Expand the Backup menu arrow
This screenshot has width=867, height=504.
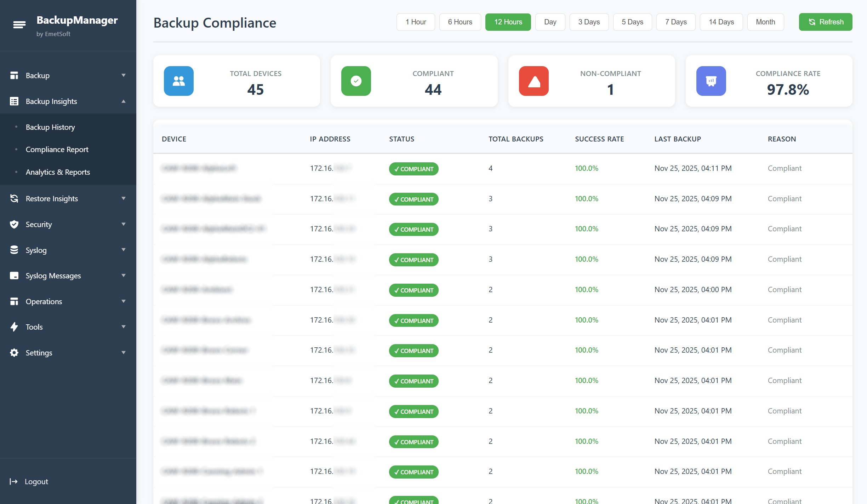[124, 75]
